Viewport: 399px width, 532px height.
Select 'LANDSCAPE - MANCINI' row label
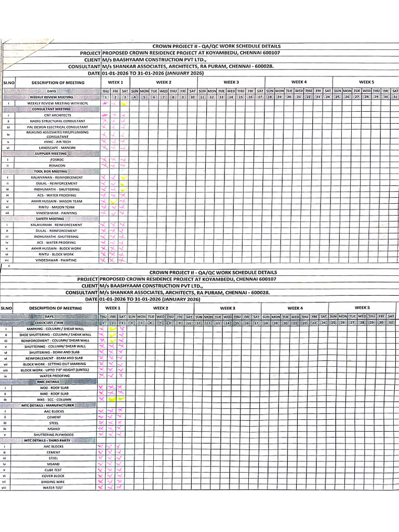[58, 148]
